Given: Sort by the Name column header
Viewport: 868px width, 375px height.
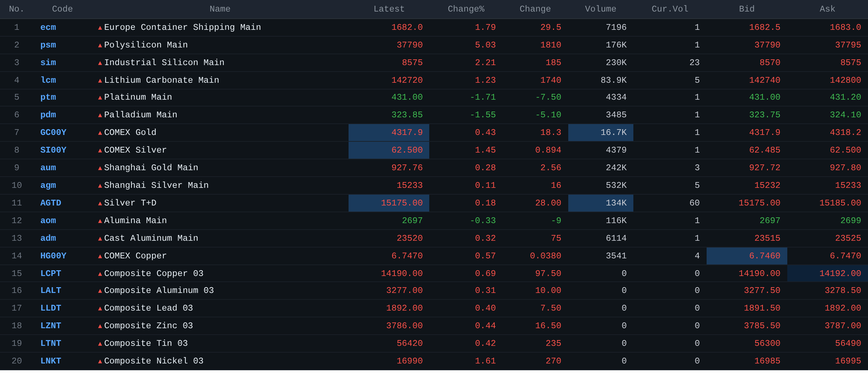Looking at the screenshot, I should 220,9.
